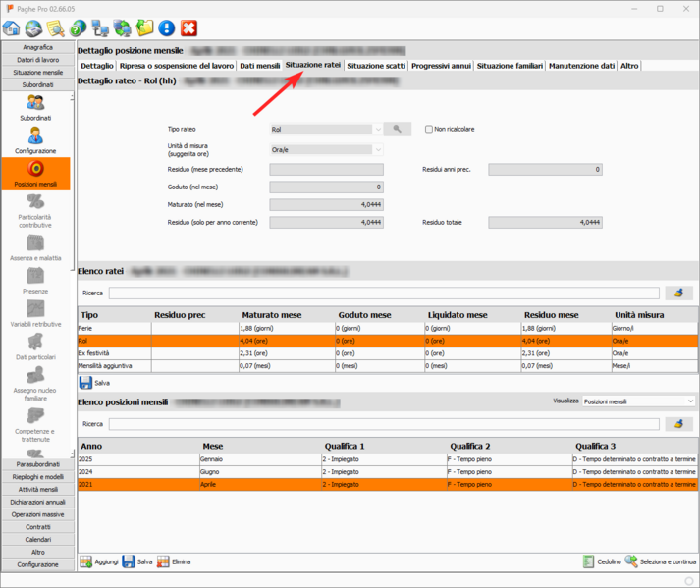Expand the Tipo rateo dropdown
700x588 pixels.
pos(378,129)
